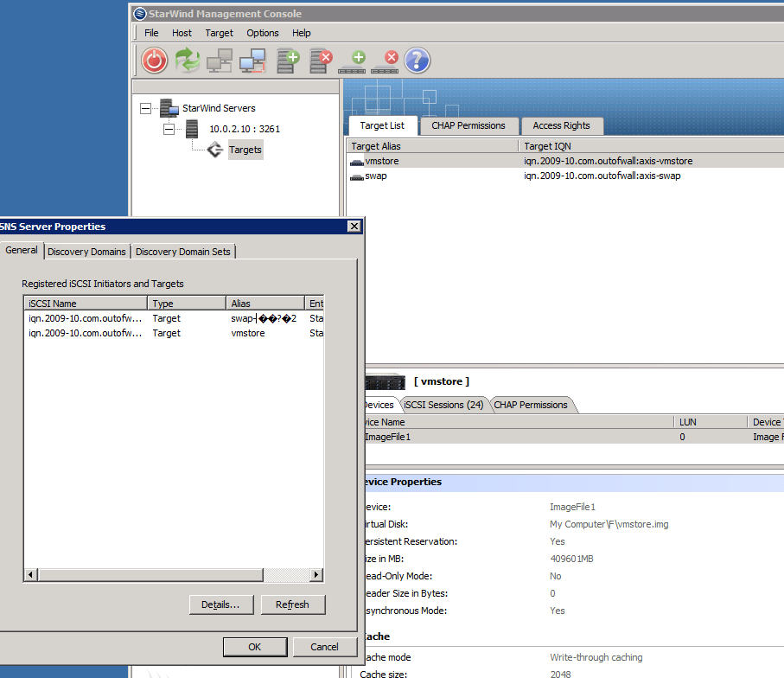Open the Target menu
The width and height of the screenshot is (784, 678).
coord(219,33)
